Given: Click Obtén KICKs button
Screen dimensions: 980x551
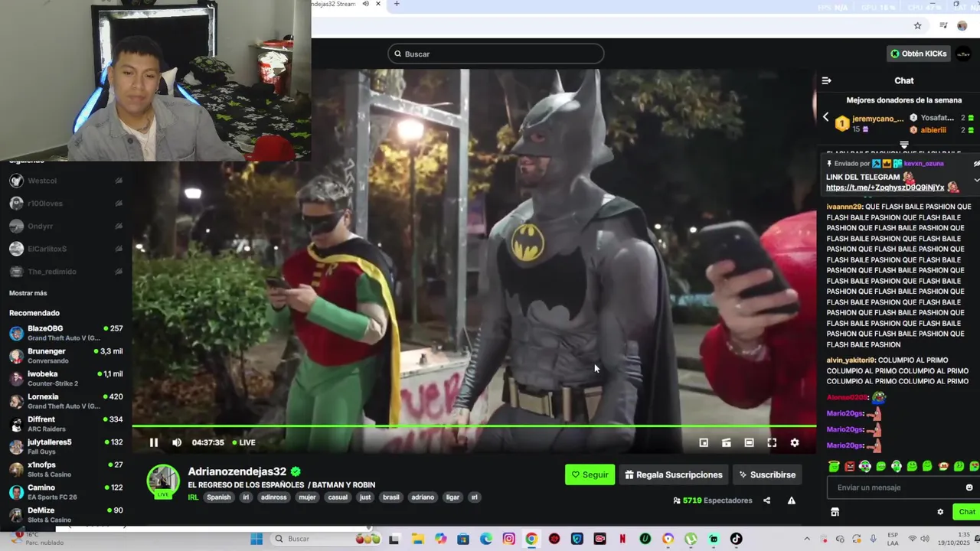Looking at the screenshot, I should [919, 54].
